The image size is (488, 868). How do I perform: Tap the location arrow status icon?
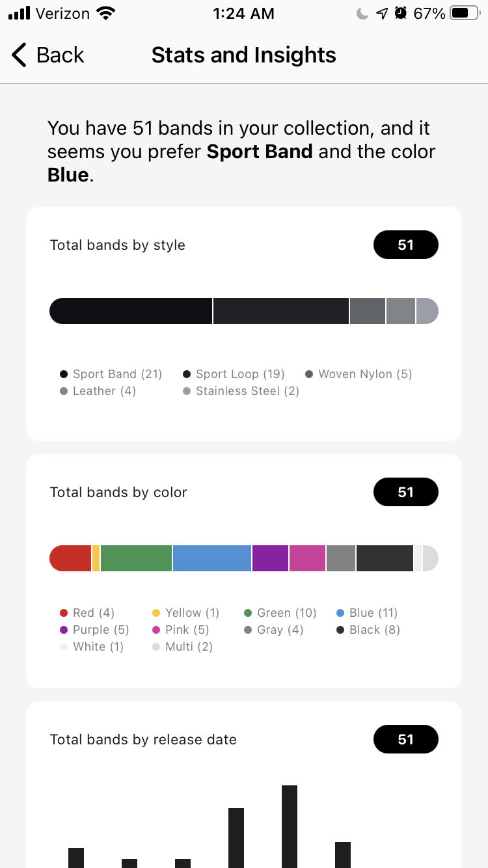point(382,13)
